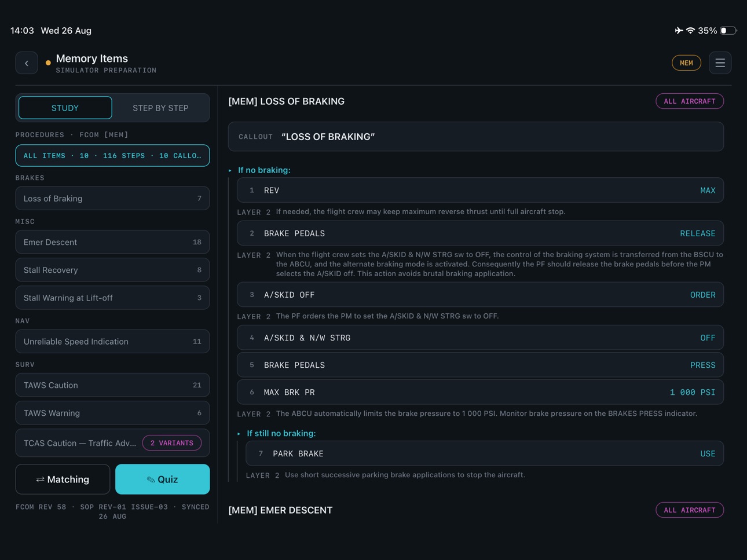
Task: Start the Matching exercise
Action: [x=63, y=480]
